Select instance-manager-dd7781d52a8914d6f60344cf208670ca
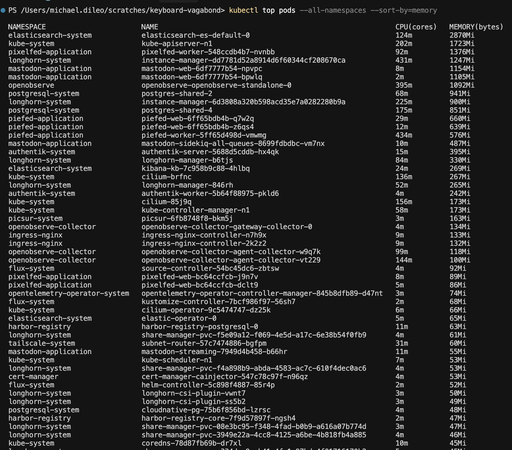512x450 pixels. (243, 60)
